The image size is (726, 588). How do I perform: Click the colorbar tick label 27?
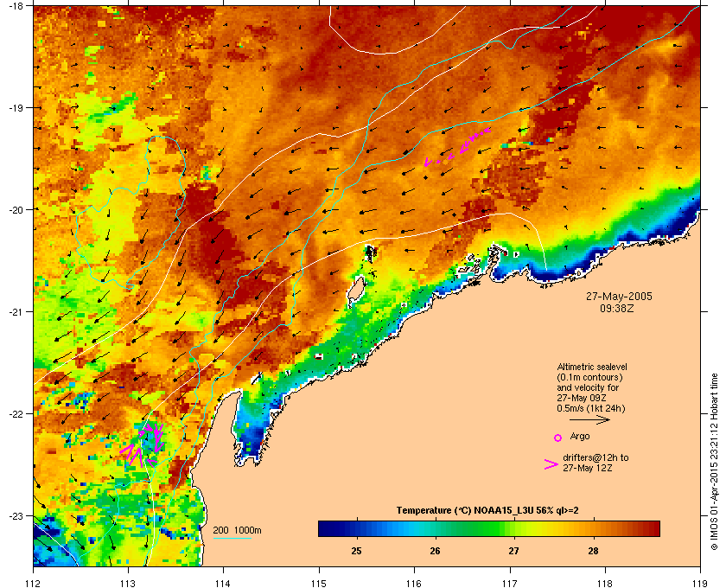pos(513,551)
